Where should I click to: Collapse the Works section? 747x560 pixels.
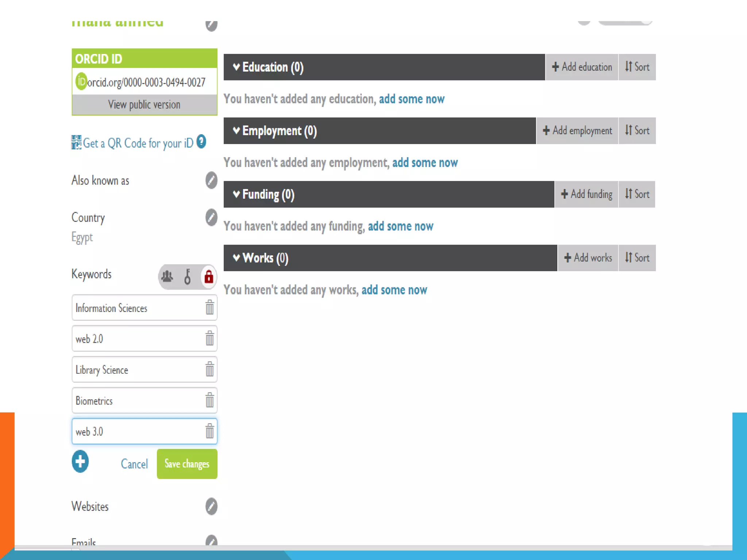[236, 258]
